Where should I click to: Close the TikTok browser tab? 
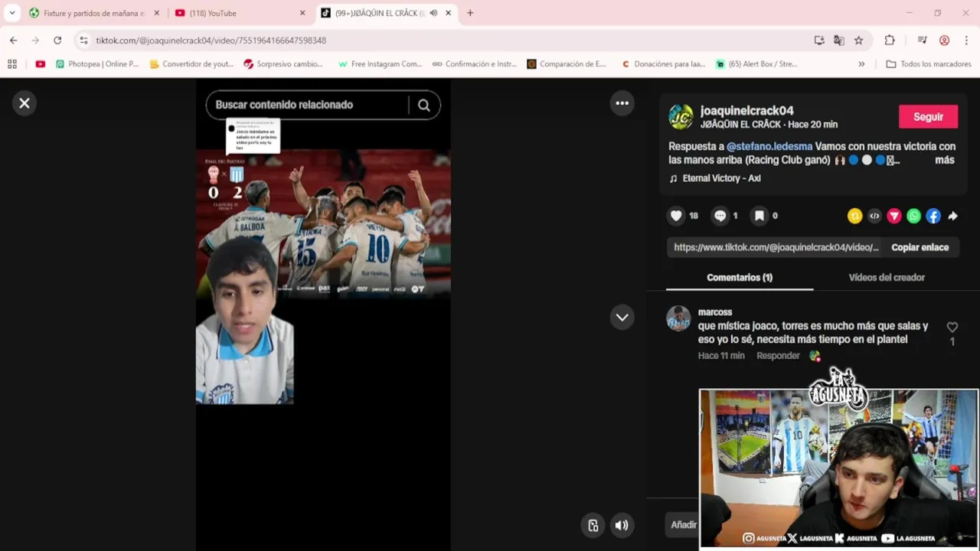click(x=449, y=13)
